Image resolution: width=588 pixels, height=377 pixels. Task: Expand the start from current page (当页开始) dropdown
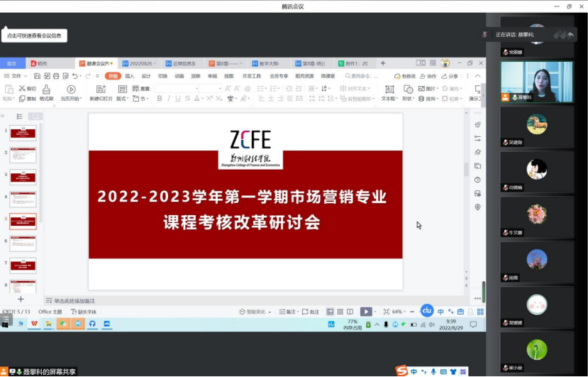[x=71, y=99]
